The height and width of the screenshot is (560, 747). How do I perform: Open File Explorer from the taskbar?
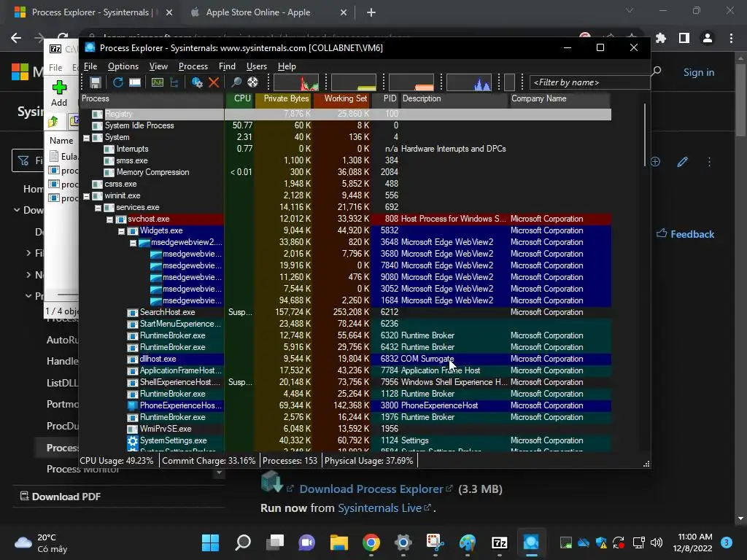pyautogui.click(x=339, y=542)
